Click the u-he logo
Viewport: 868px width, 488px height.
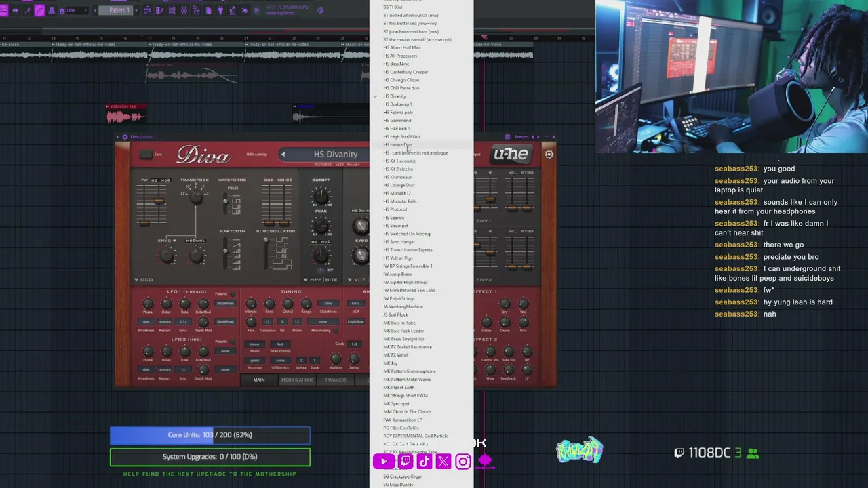(x=511, y=155)
